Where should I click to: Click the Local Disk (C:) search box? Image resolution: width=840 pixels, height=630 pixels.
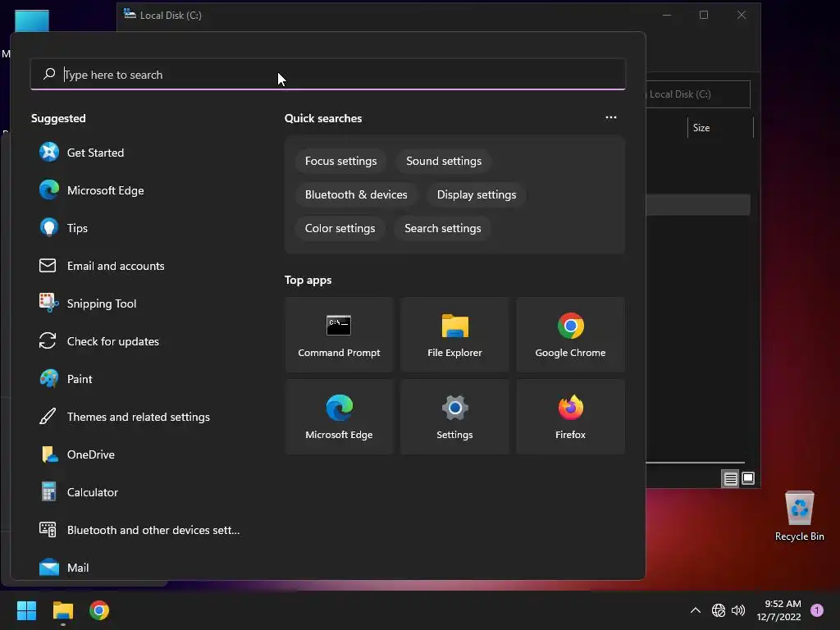click(697, 94)
